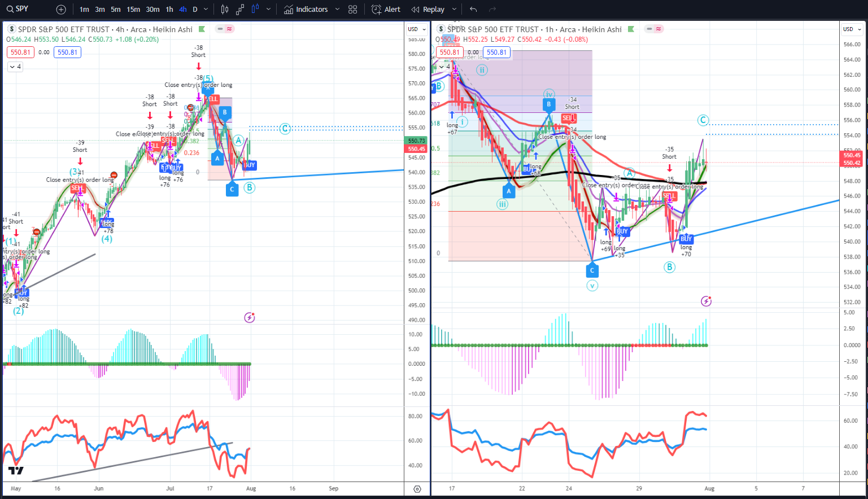Select the 4h timeframe

pos(182,10)
